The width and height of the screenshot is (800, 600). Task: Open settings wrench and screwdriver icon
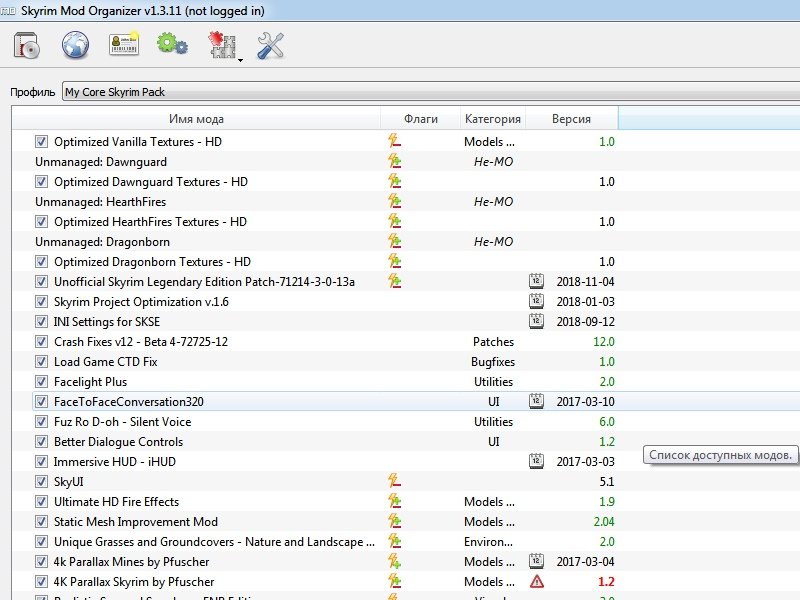click(x=271, y=45)
